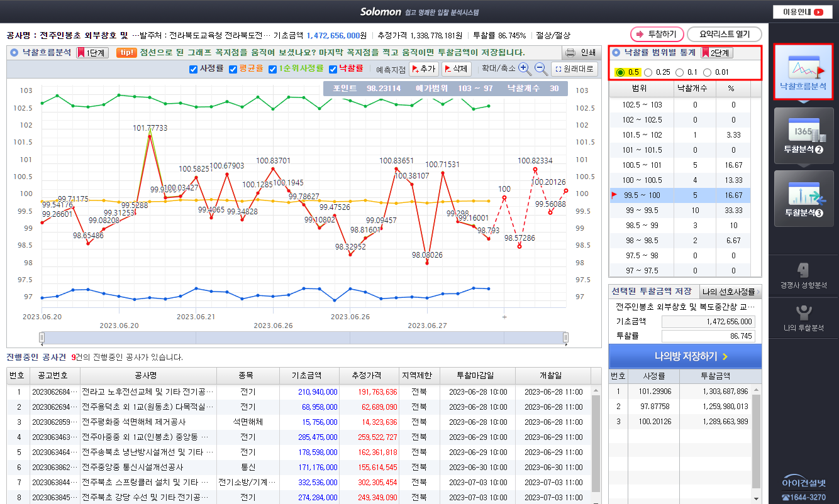This screenshot has height=504, width=839.
Task: Open project 전주중앙중 통신시설개선공사
Action: tap(132, 468)
